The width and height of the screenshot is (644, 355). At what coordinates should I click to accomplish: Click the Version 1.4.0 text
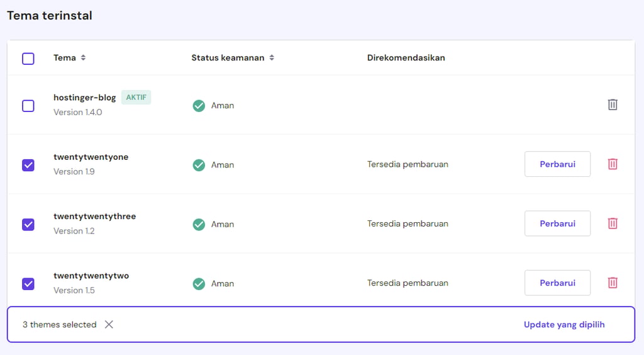pyautogui.click(x=77, y=112)
